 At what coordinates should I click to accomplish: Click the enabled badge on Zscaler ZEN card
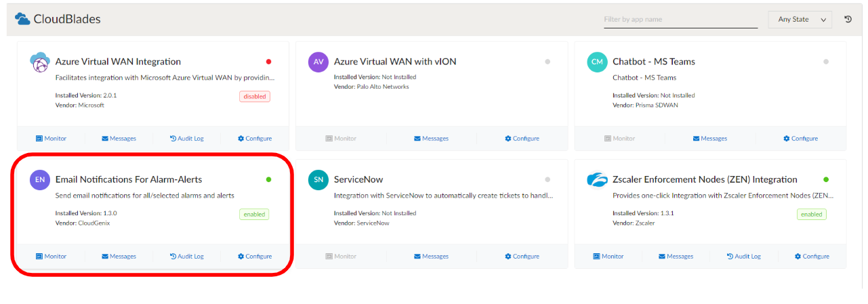[x=812, y=214]
